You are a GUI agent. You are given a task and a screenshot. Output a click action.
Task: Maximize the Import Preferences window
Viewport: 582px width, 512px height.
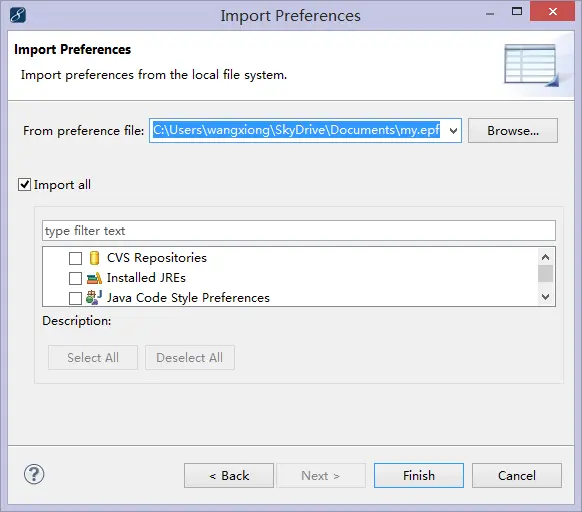[x=517, y=12]
